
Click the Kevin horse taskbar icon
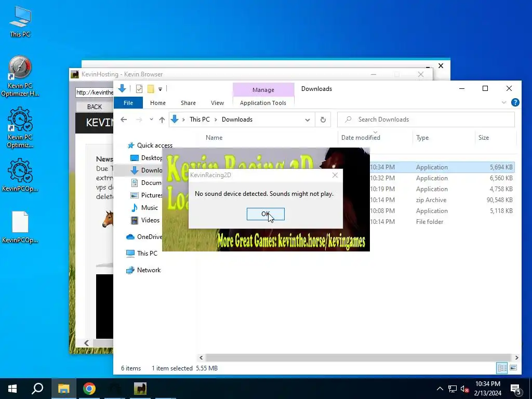(x=140, y=389)
